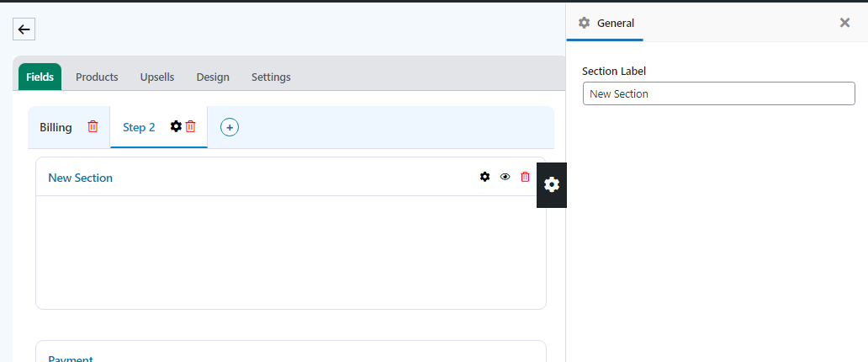Image resolution: width=868 pixels, height=362 pixels.
Task: Open the Settings tab
Action: point(271,77)
